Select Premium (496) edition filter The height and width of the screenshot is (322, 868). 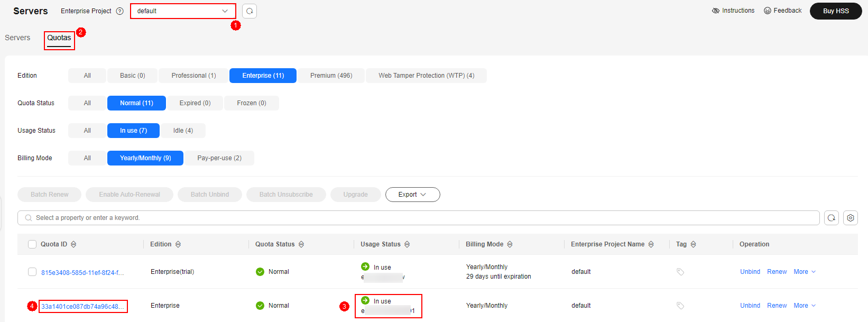click(331, 76)
